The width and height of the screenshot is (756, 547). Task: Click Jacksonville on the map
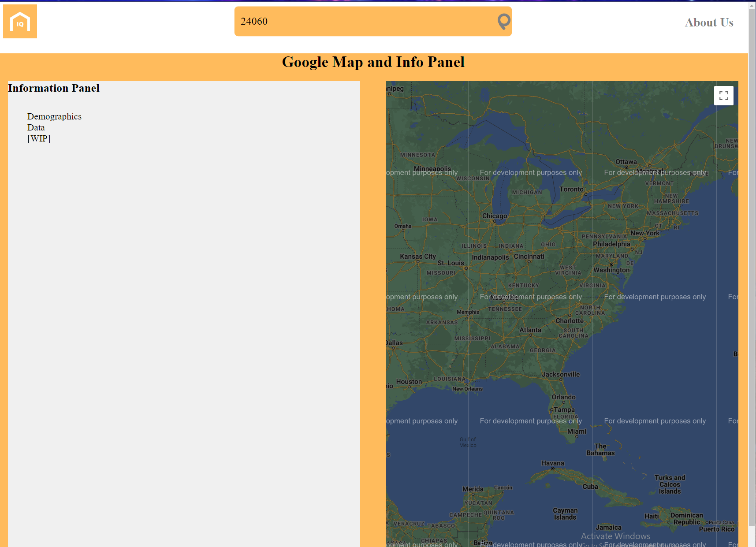tap(561, 375)
